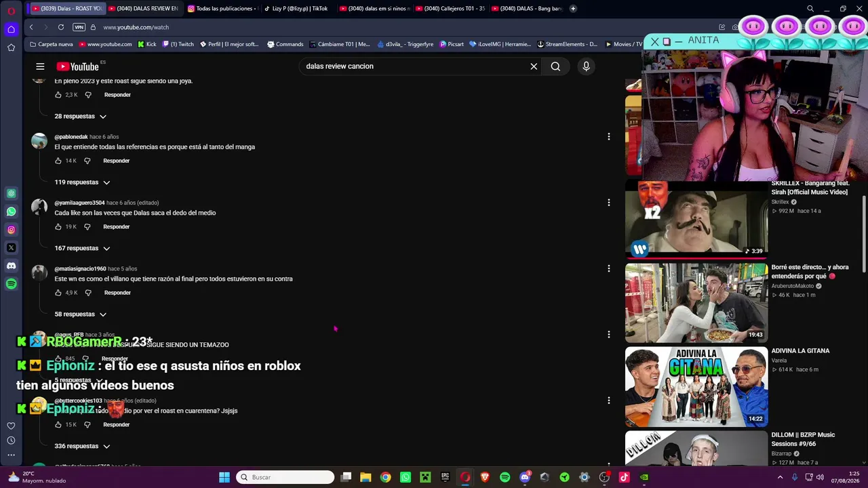Reply to the 2023 roast comment
The image size is (868, 488).
point(117,95)
